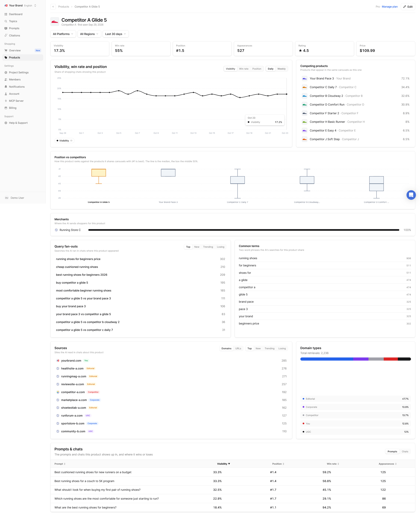Viewport: 420px width, 517px height.
Task: Open Notifications bell icon
Action: [x=6, y=87]
